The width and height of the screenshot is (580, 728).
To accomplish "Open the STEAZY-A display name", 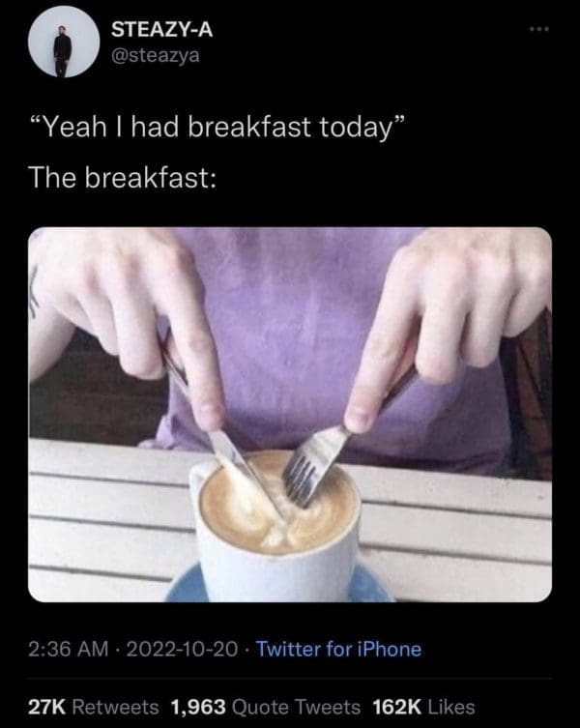I will coord(162,30).
